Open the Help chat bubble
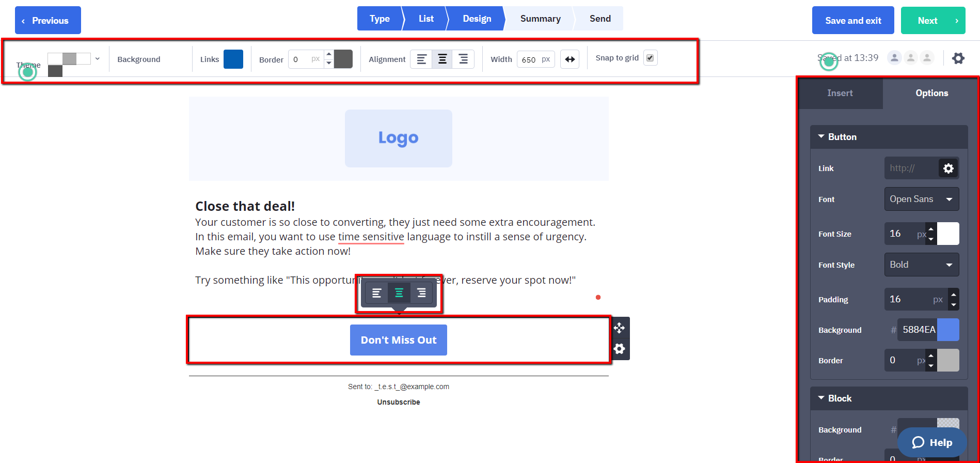This screenshot has width=980, height=463. pos(932,442)
